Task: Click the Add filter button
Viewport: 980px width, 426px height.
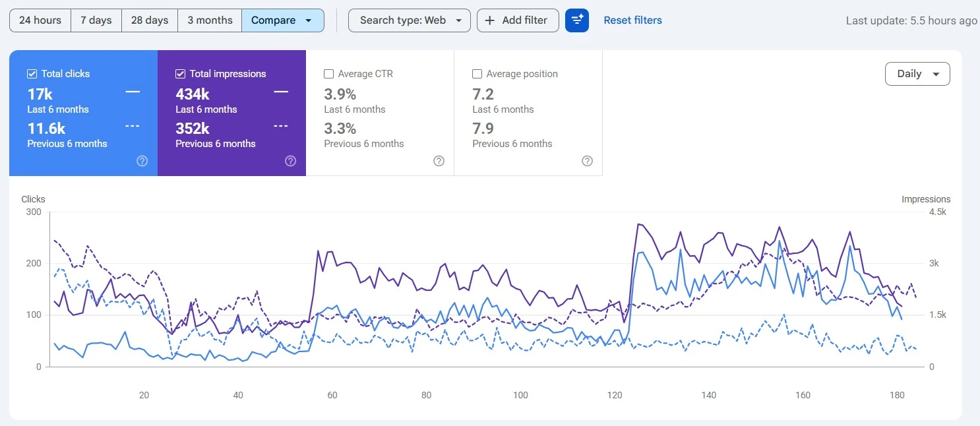Action: (x=518, y=20)
